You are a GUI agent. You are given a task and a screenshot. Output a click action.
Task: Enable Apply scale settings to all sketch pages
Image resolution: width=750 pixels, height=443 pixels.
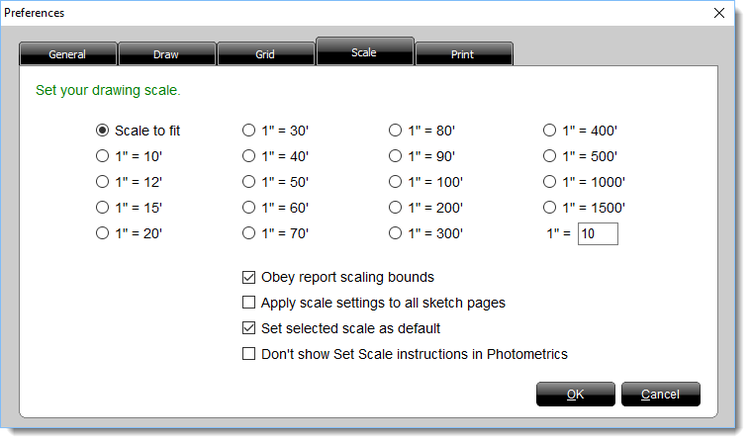pyautogui.click(x=249, y=302)
